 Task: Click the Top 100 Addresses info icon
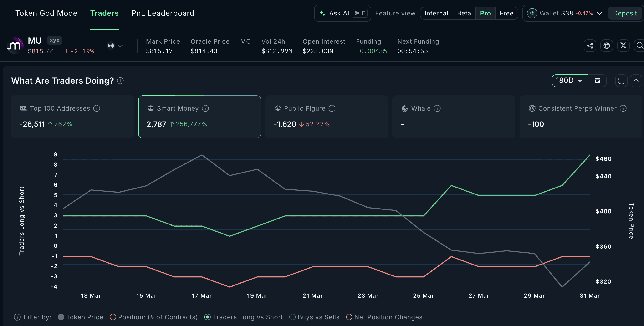(x=97, y=108)
